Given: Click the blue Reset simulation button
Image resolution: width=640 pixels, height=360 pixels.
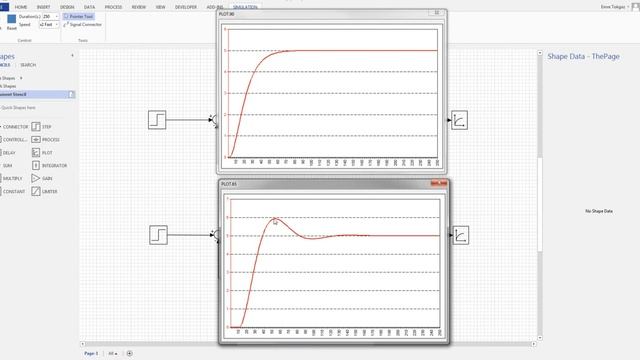Looking at the screenshot, I should coord(12,22).
